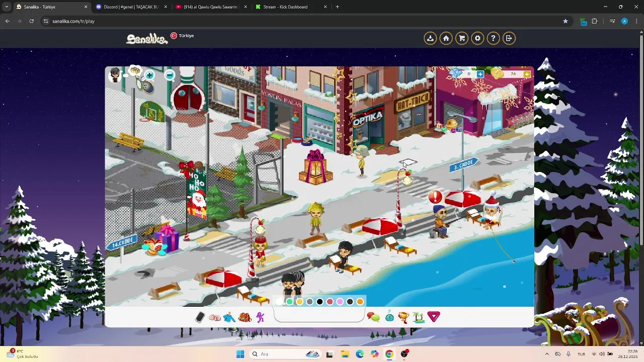Select the black chat color
Image resolution: width=644 pixels, height=362 pixels.
[320, 302]
